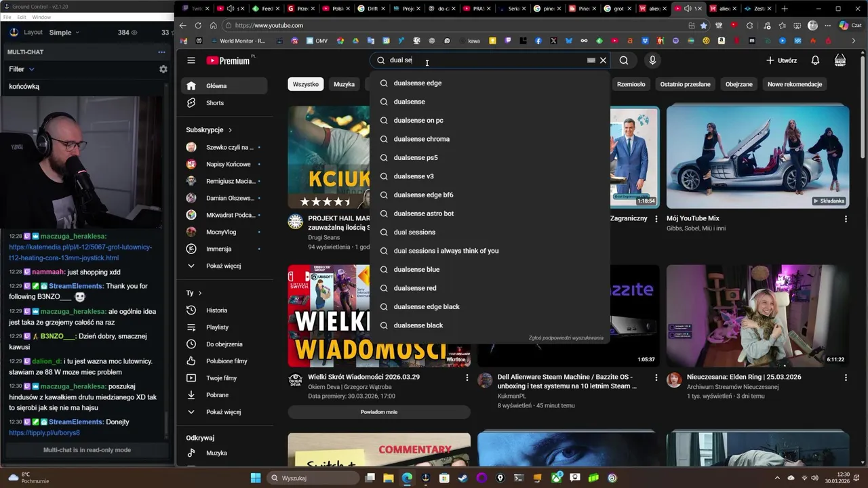Open a new browser tab with plus
The height and width of the screenshot is (488, 868).
click(x=784, y=9)
